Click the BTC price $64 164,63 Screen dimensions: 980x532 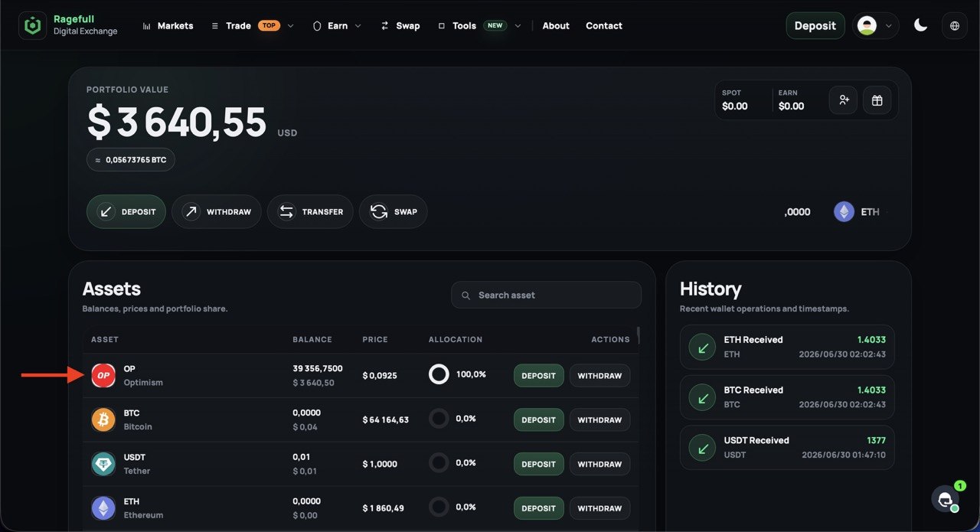(386, 420)
